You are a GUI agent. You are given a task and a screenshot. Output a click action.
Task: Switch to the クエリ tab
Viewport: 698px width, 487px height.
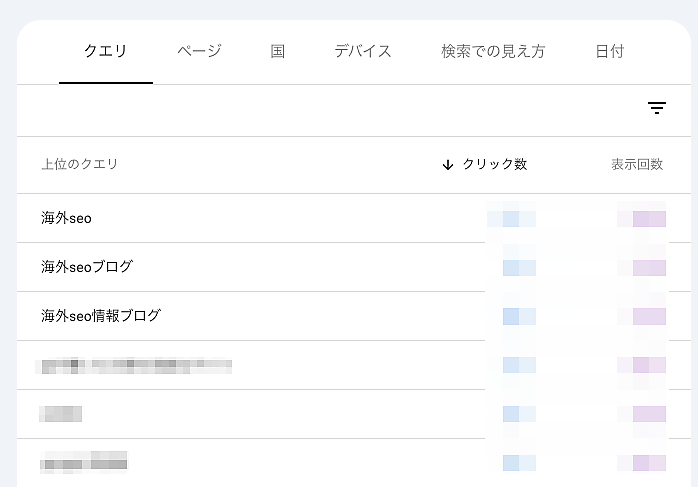pyautogui.click(x=105, y=52)
